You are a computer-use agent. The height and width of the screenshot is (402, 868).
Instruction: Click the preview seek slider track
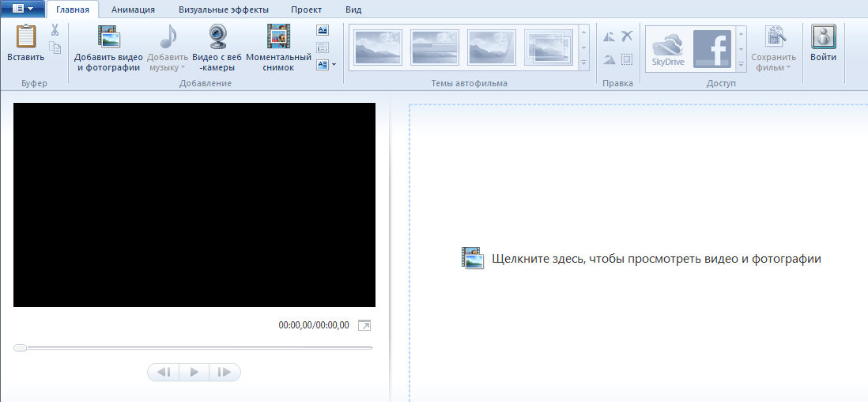click(194, 347)
